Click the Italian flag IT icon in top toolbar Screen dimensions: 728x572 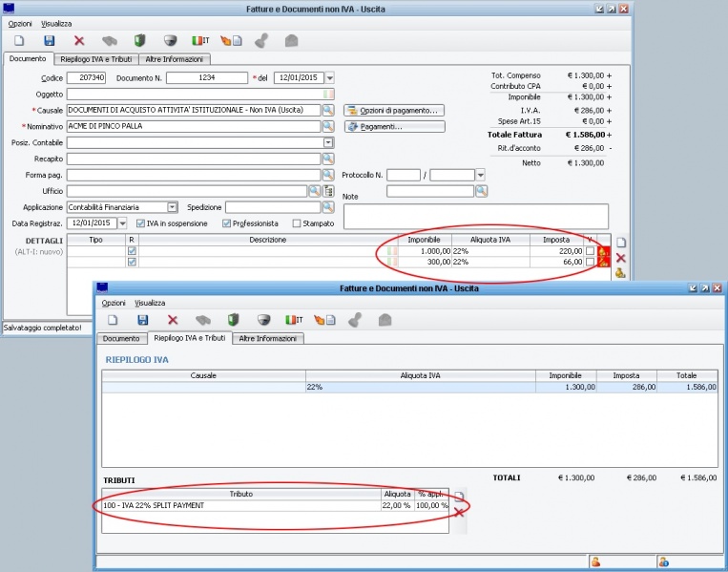pos(200,41)
